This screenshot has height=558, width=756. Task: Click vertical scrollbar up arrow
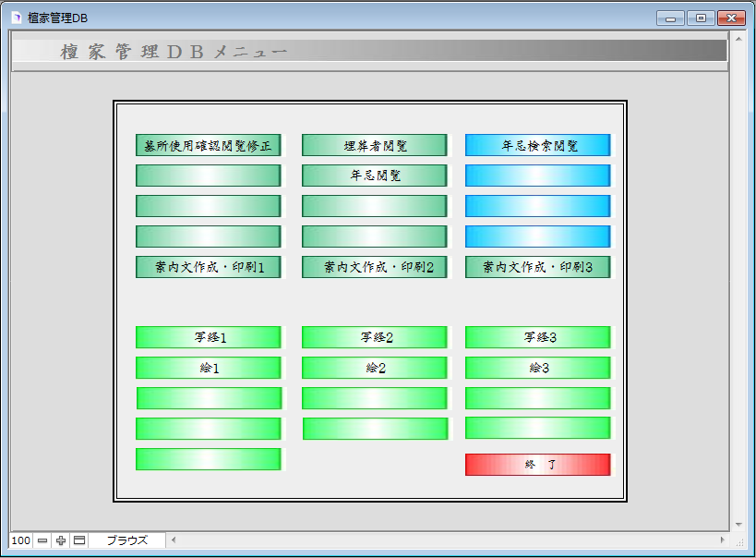coord(738,39)
